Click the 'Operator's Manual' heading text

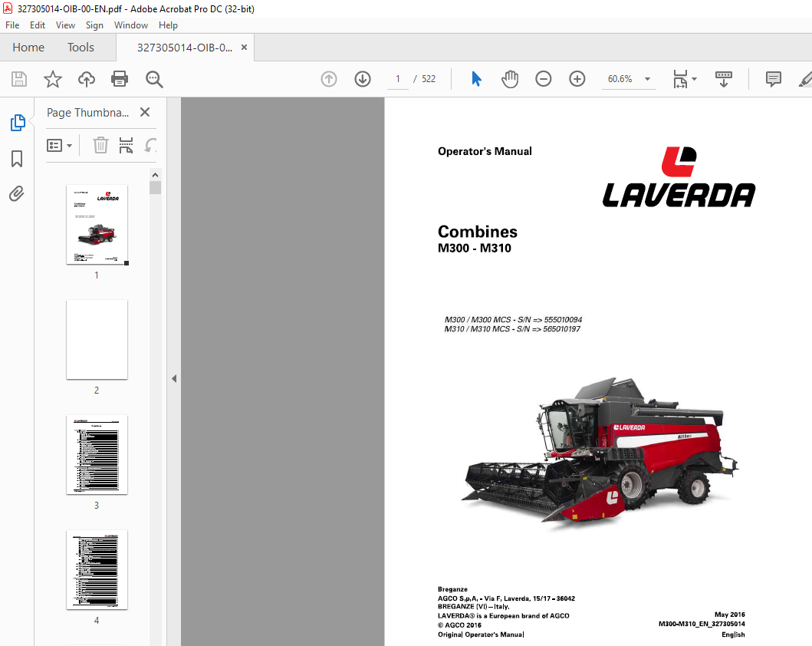point(485,151)
